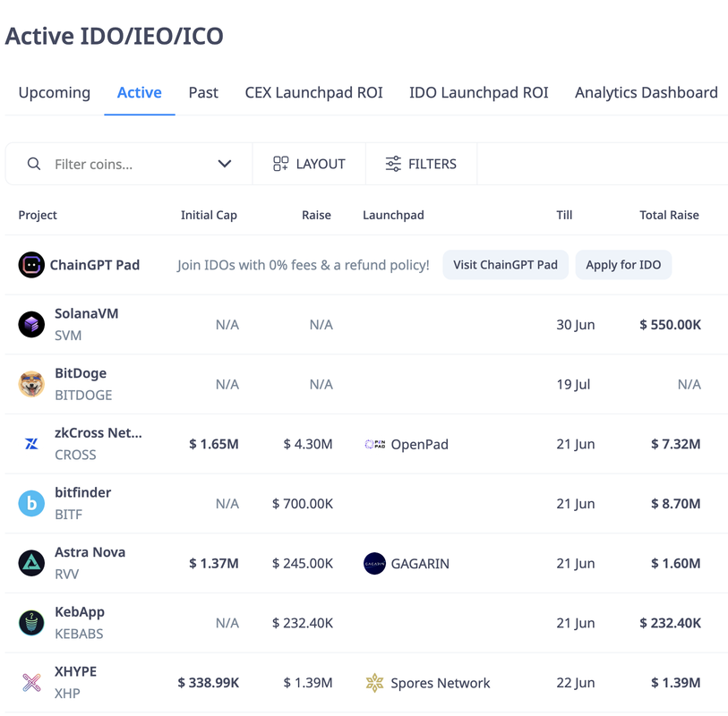Viewport: 728px width, 716px height.
Task: Click the search magnifier icon
Action: [x=34, y=164]
